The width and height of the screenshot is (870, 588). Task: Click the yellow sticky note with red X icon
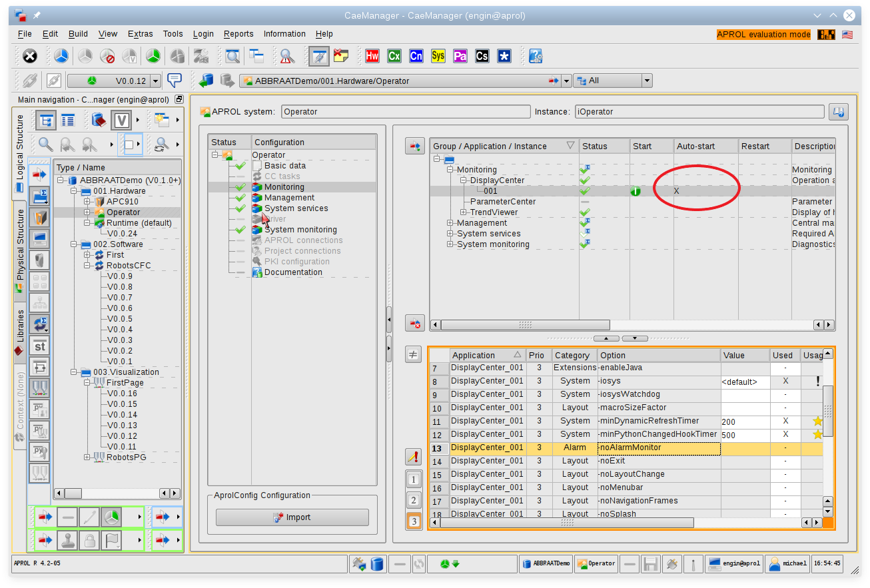[x=341, y=57]
